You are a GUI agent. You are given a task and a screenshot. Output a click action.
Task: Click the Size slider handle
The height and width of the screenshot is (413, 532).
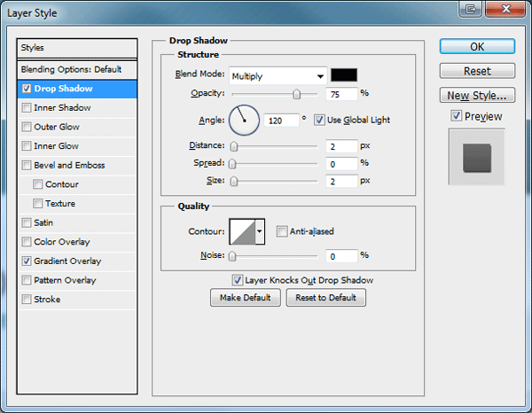coord(234,182)
